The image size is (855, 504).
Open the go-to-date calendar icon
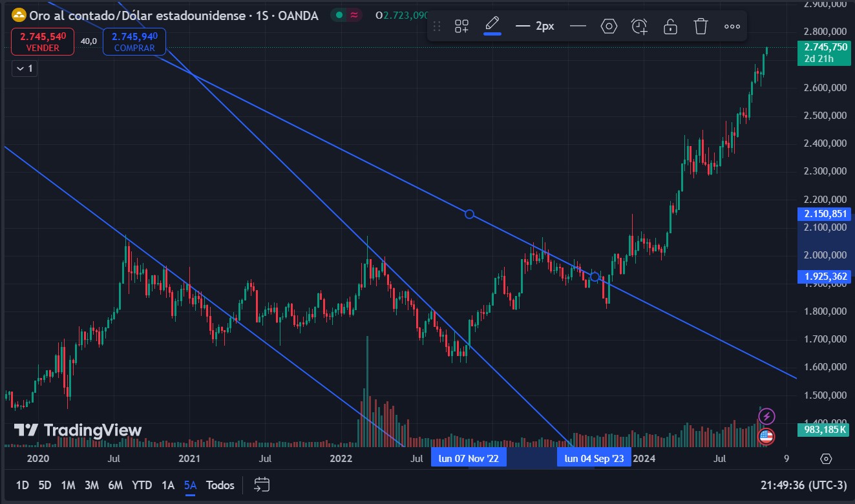(x=262, y=485)
